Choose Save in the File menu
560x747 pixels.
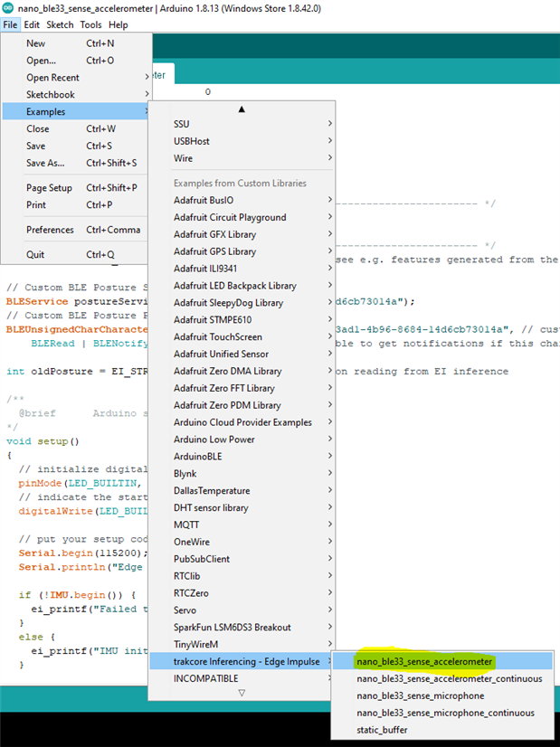[x=76, y=147]
